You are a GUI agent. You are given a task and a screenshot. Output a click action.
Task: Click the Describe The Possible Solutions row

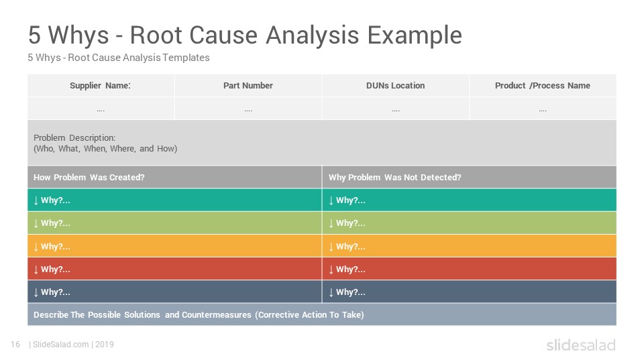322,315
